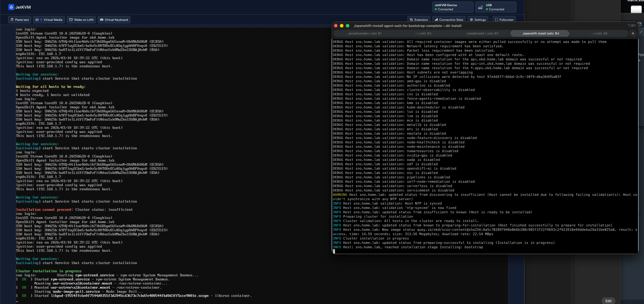Click the terminal window title text
The height and width of the screenshot is (304, 644).
tap(407, 26)
